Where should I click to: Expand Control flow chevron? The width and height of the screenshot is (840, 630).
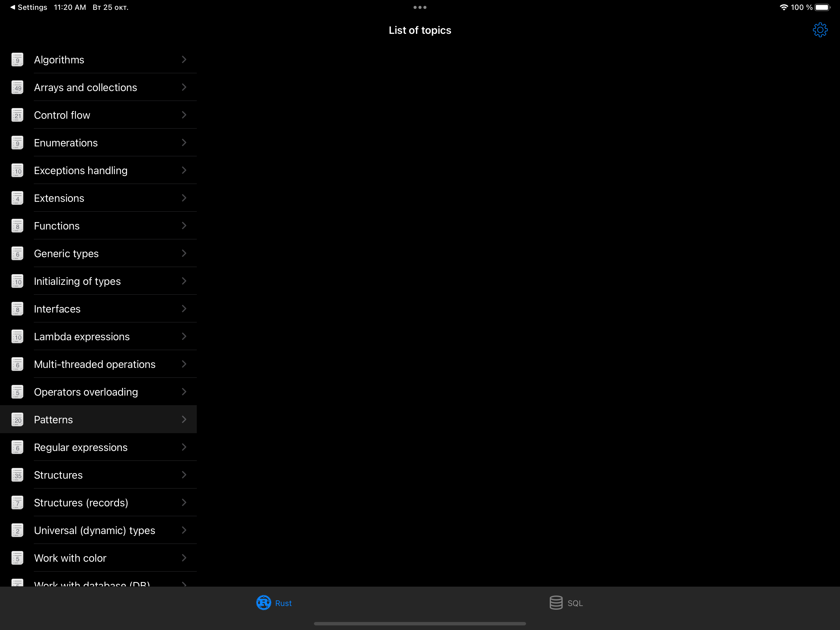[x=184, y=115]
